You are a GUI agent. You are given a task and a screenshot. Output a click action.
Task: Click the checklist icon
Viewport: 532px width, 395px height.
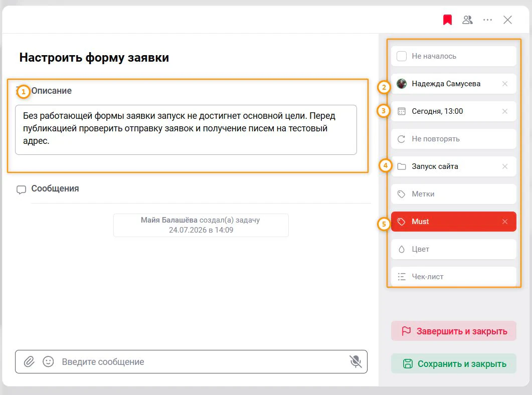(x=401, y=277)
